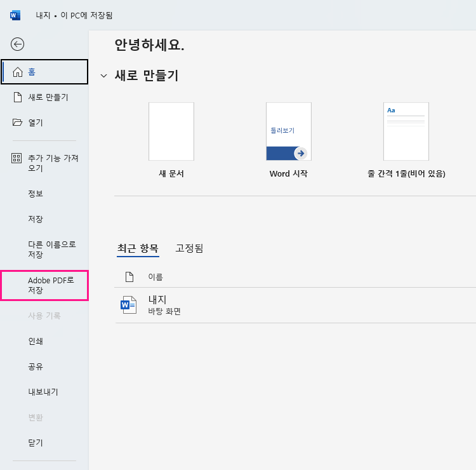Open the 인쇄 page
Viewport: 476px width, 470px height.
(36, 341)
